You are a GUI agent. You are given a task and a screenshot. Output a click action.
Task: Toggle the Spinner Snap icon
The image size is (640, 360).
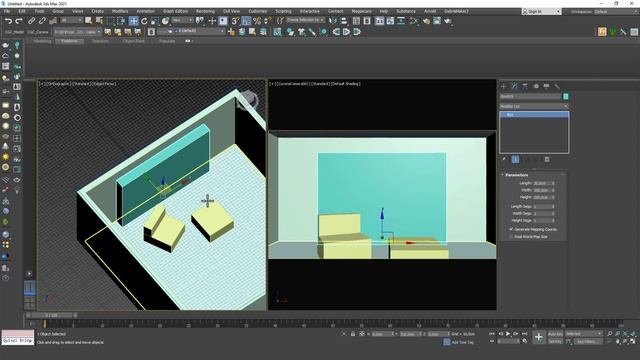point(267,20)
